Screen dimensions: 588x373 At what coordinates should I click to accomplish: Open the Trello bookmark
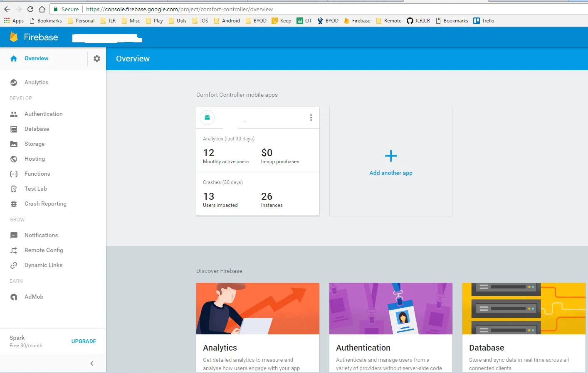(484, 21)
